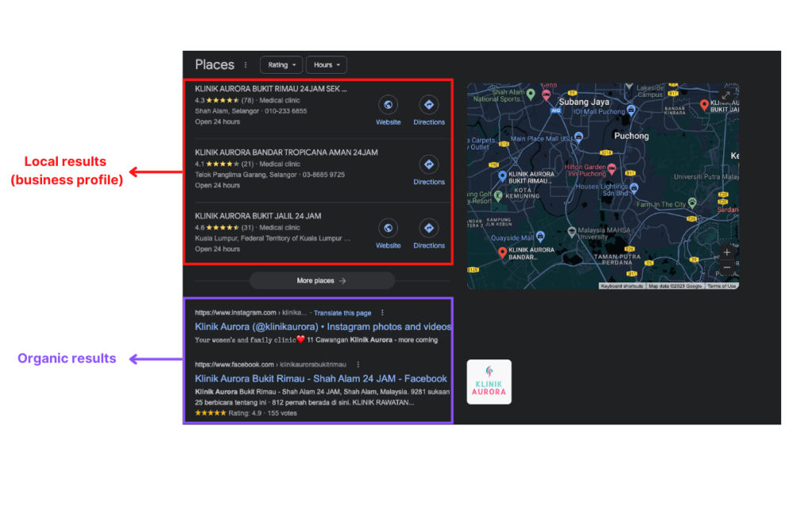812x507 pixels.
Task: Zoom out on the map
Action: point(726,267)
